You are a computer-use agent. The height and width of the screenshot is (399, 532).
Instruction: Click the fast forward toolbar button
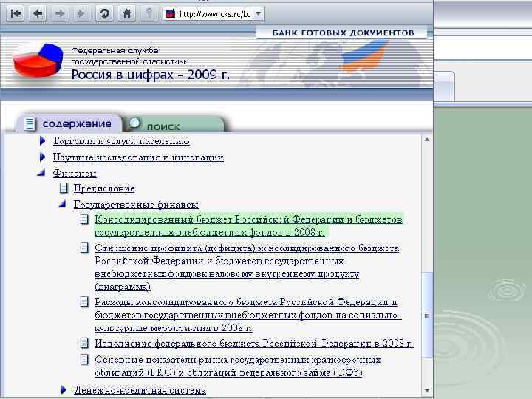click(x=82, y=13)
